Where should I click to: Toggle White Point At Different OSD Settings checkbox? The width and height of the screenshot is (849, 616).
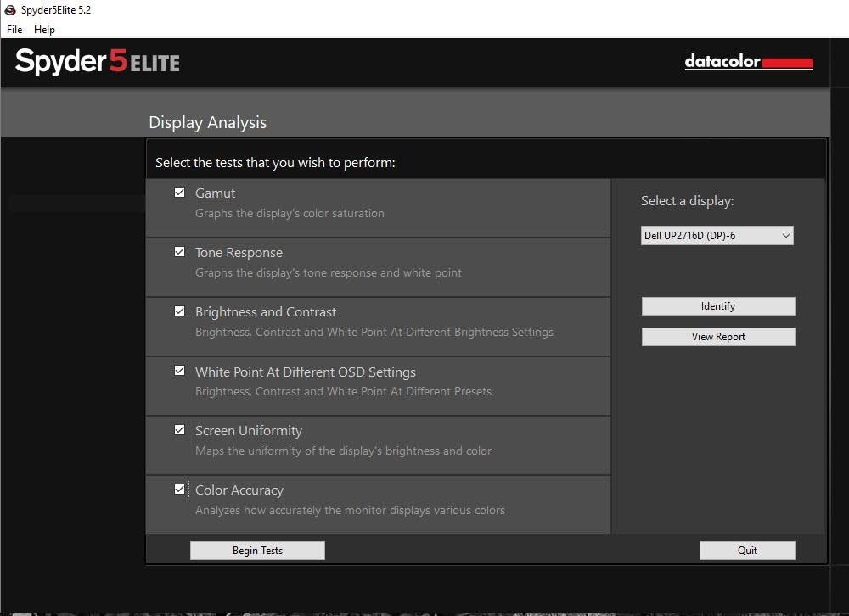(180, 371)
